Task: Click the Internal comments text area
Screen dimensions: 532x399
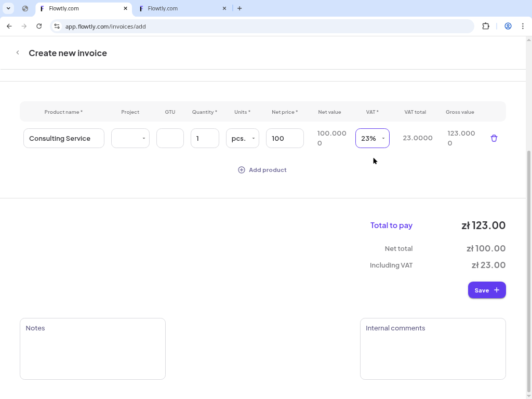Action: pos(433,348)
